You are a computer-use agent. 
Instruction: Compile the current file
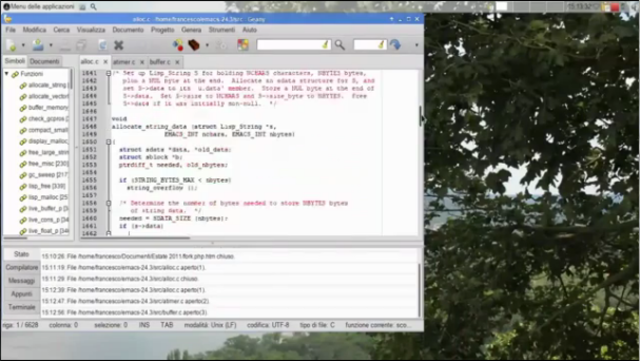tap(178, 45)
